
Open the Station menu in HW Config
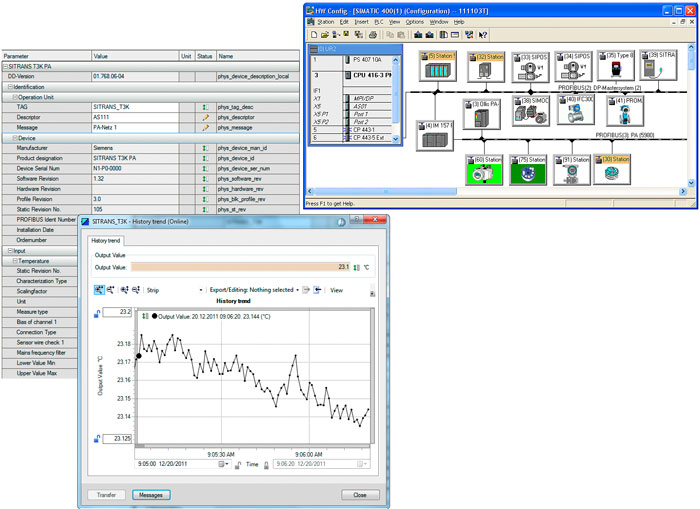[x=325, y=21]
